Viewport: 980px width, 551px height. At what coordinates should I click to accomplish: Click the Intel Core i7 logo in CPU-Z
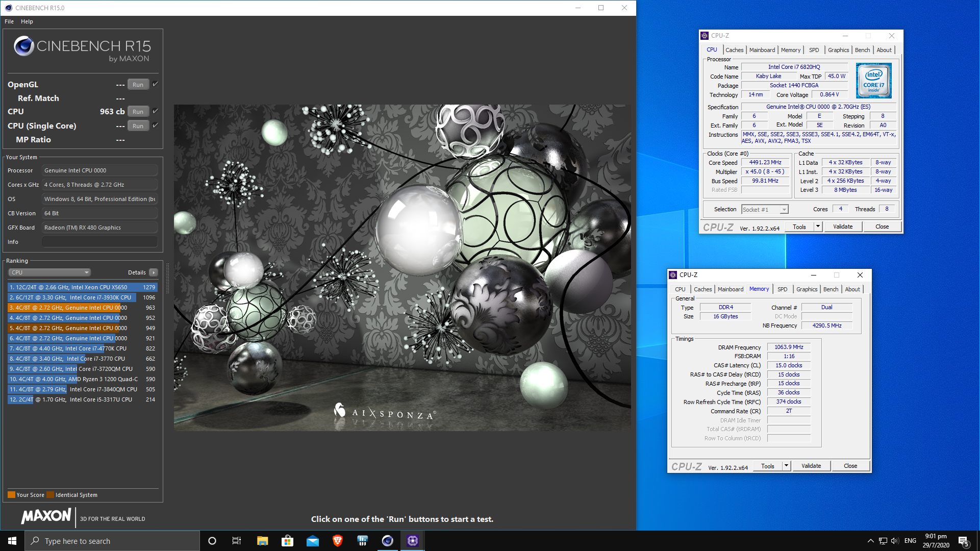coord(873,81)
